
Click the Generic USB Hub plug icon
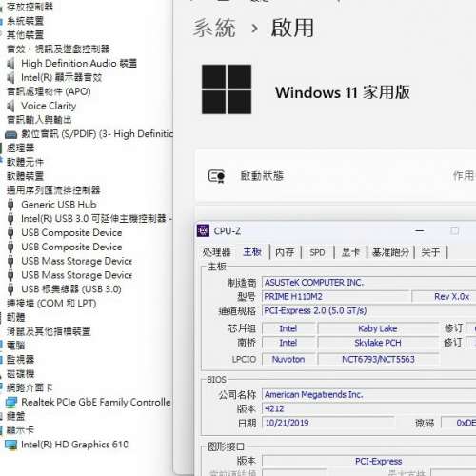click(10, 205)
